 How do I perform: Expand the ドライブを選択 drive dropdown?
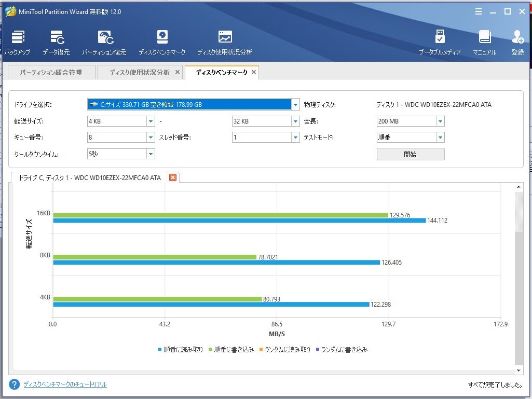click(295, 104)
